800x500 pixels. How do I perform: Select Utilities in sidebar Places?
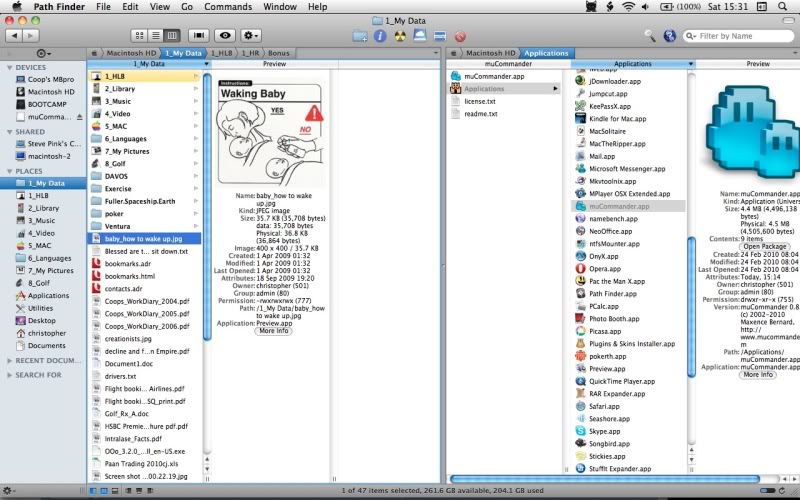[x=40, y=308]
